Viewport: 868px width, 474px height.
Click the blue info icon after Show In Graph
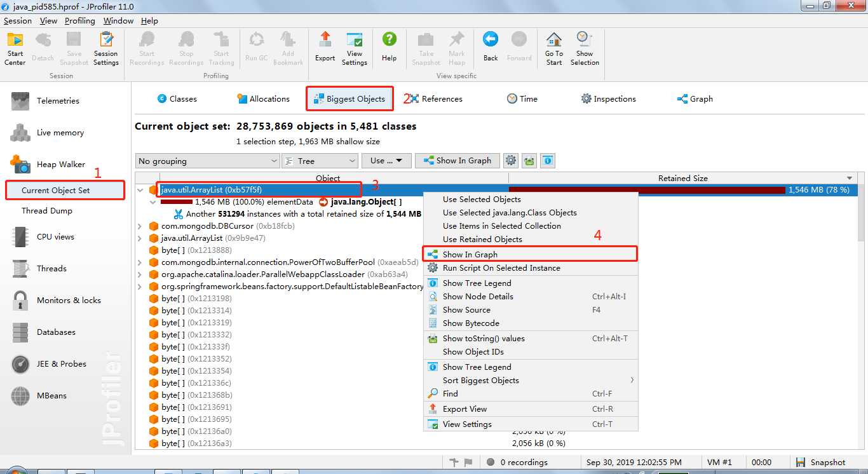click(x=548, y=161)
